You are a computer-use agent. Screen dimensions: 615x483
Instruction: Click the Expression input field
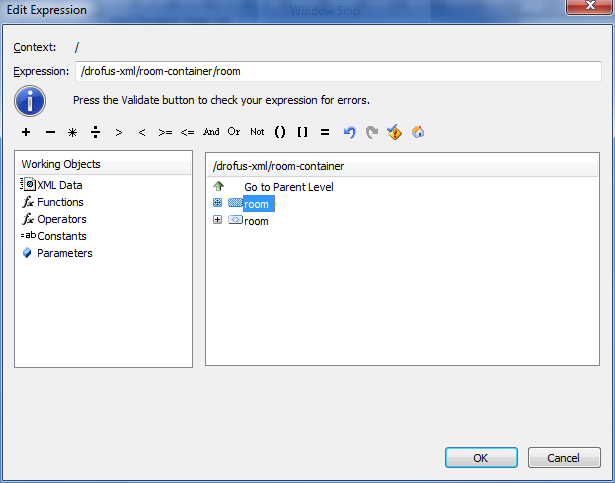[337, 71]
